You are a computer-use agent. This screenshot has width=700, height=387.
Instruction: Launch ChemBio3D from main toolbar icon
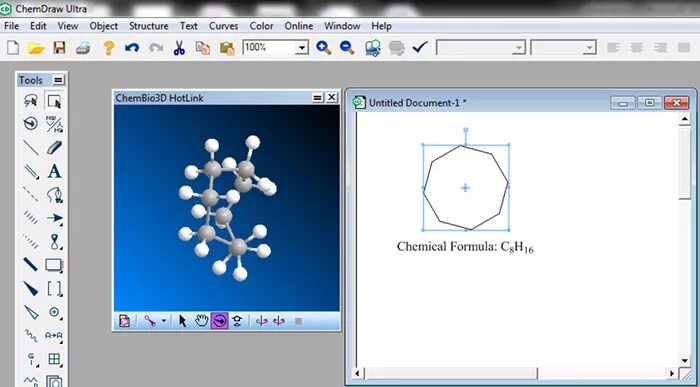[373, 48]
